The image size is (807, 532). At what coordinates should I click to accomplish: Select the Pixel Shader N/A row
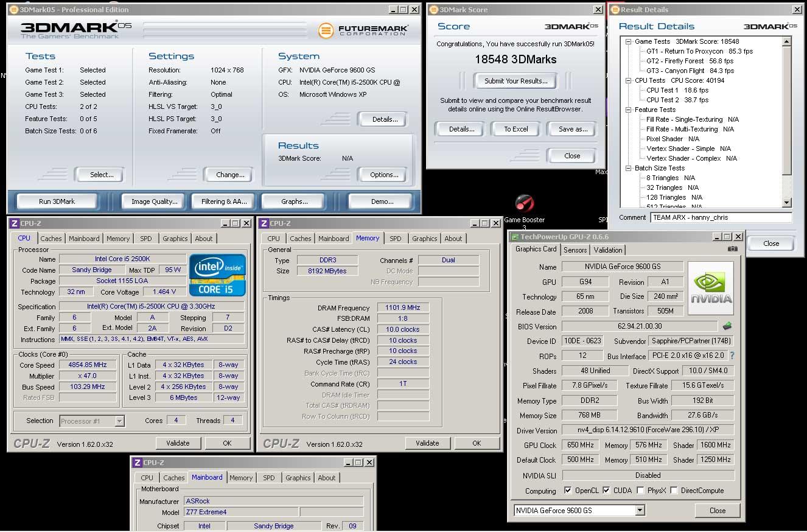point(672,139)
